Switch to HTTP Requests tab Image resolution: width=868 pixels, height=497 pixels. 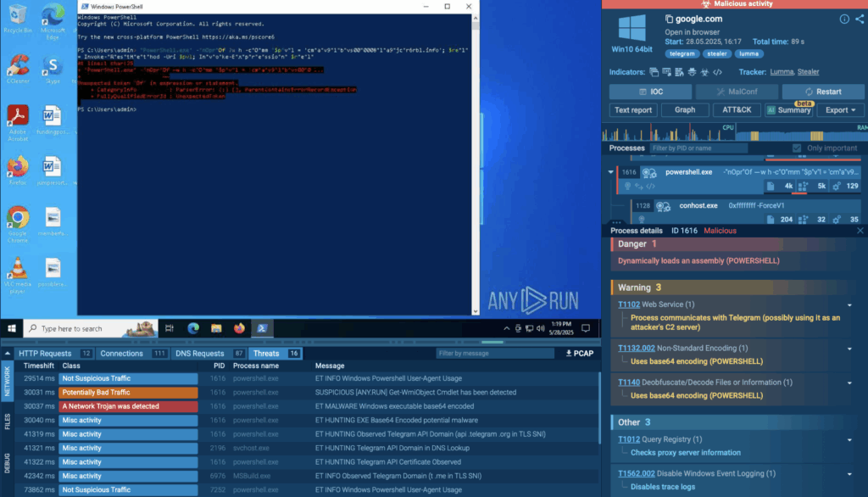53,354
